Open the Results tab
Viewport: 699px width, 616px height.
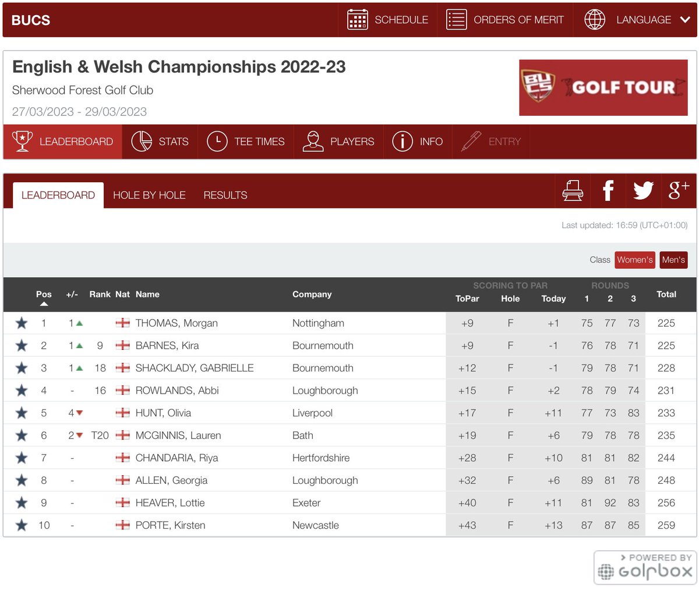pos(225,195)
